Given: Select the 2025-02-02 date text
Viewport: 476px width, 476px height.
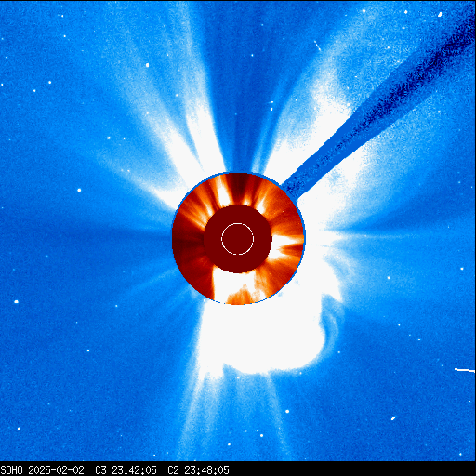Looking at the screenshot, I should click(x=56, y=470).
